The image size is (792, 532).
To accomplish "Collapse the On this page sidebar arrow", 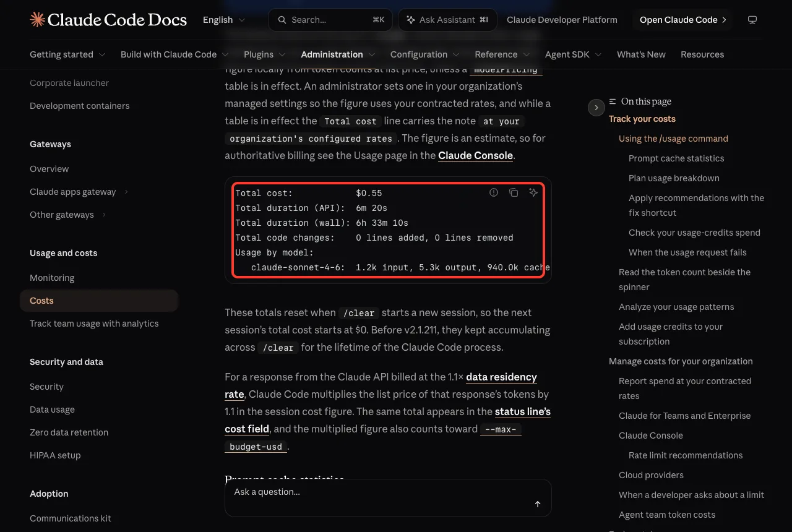I will [596, 108].
